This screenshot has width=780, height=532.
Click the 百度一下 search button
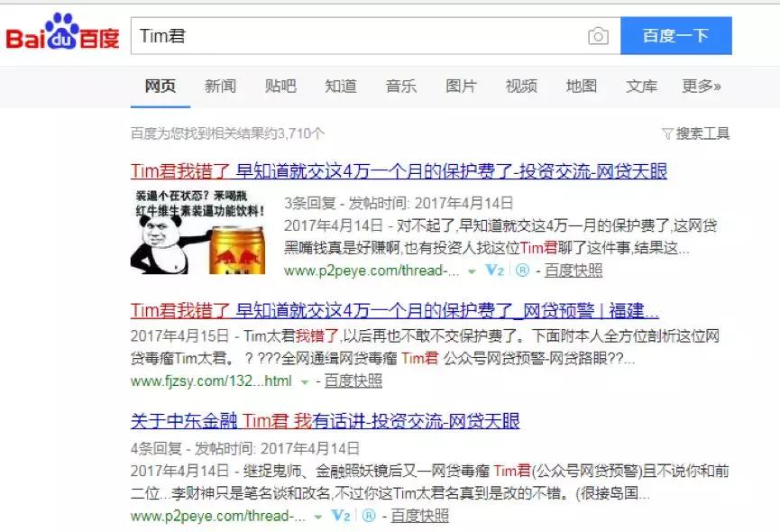coord(676,36)
